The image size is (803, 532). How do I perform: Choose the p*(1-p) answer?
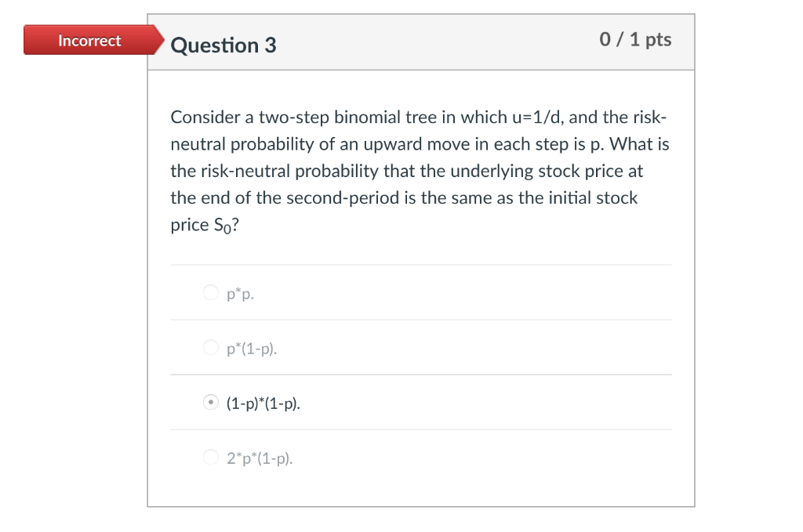(212, 347)
